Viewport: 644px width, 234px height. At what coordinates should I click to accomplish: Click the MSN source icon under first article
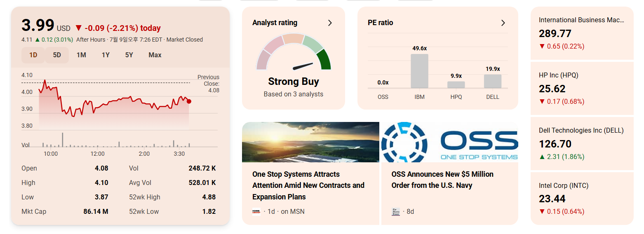(x=256, y=212)
